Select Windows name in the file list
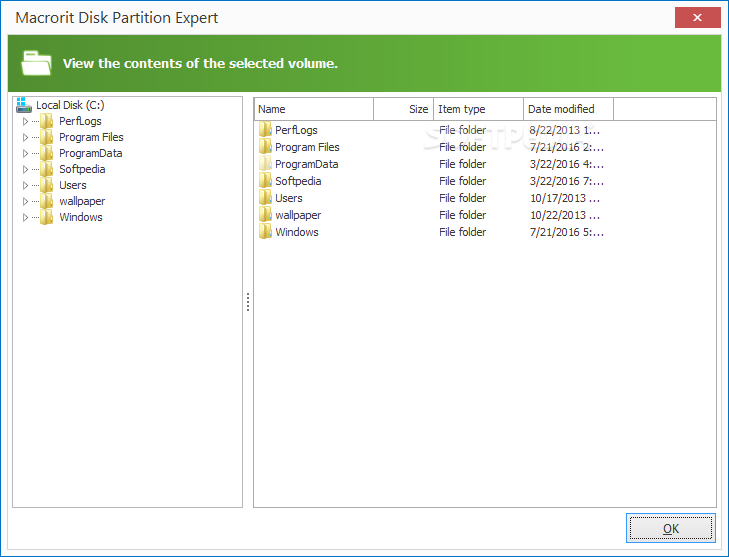The height and width of the screenshot is (557, 729). pos(297,232)
